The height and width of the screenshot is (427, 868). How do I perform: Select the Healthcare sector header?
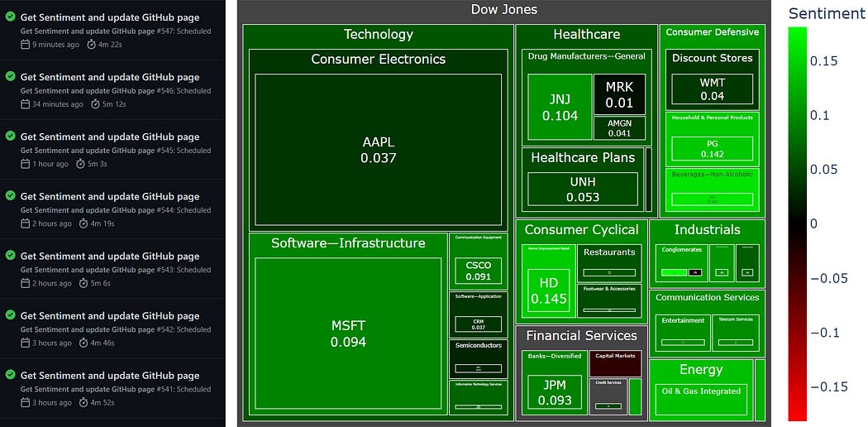coord(587,34)
